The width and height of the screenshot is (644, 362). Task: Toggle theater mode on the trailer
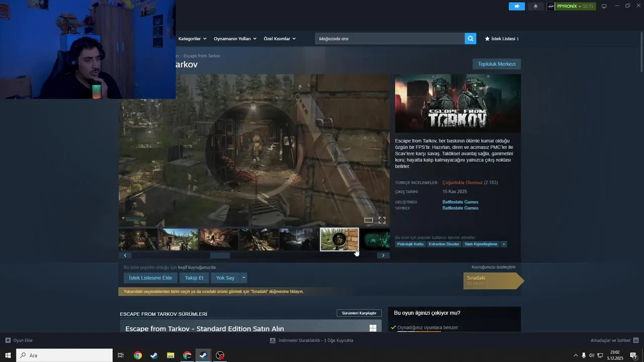coord(369,220)
